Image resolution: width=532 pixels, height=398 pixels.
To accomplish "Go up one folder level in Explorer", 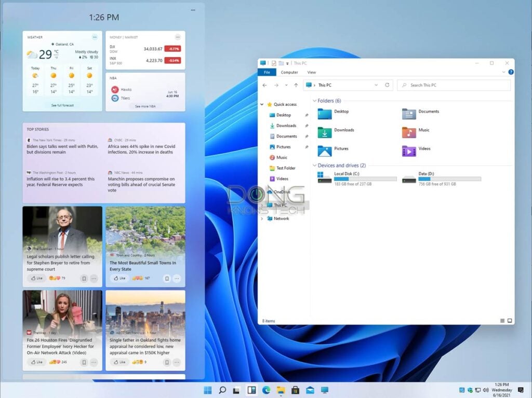I will [296, 85].
